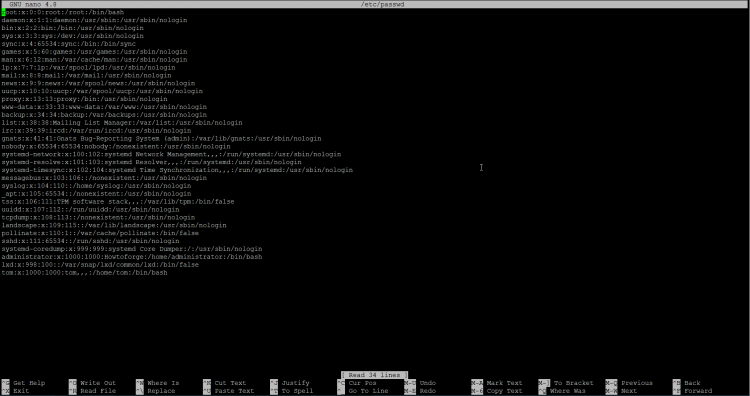This screenshot has width=750, height=396.
Task: Click the systemd-network line
Action: (171, 154)
